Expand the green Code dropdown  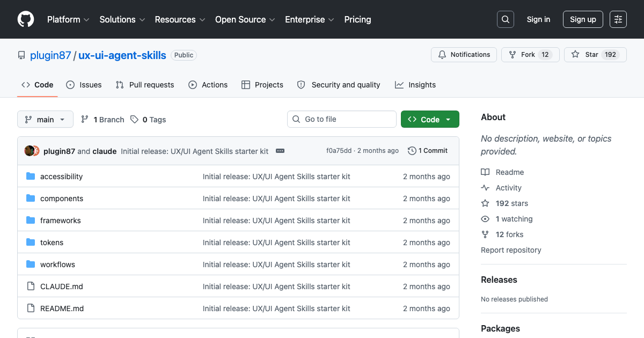click(430, 120)
